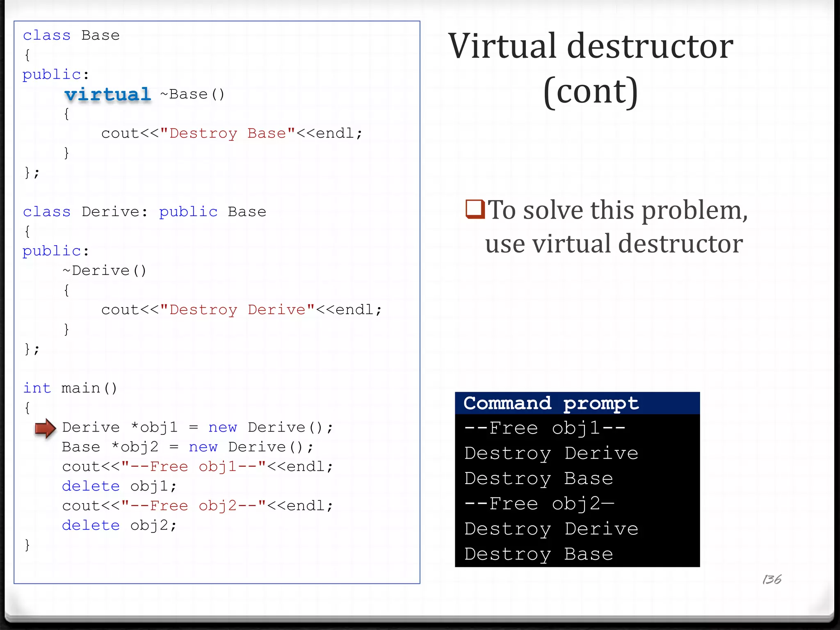Click the first 'public:' in class Base
840x630 pixels.
(56, 75)
